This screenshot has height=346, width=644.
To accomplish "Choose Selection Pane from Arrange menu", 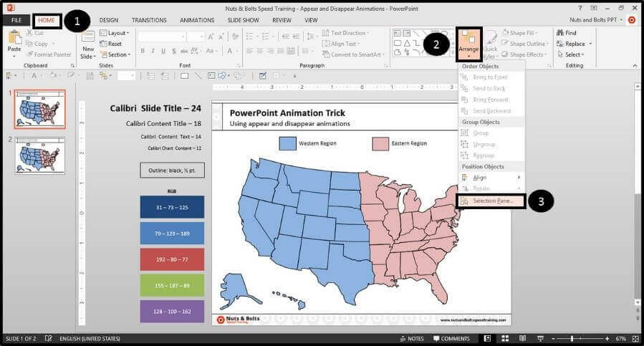I will (x=491, y=201).
